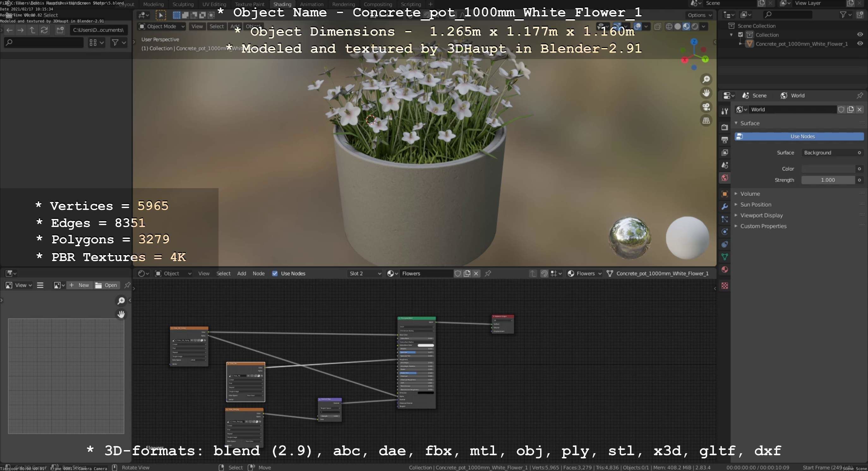
Task: Switch orthographic/perspective grid icon
Action: click(x=706, y=121)
